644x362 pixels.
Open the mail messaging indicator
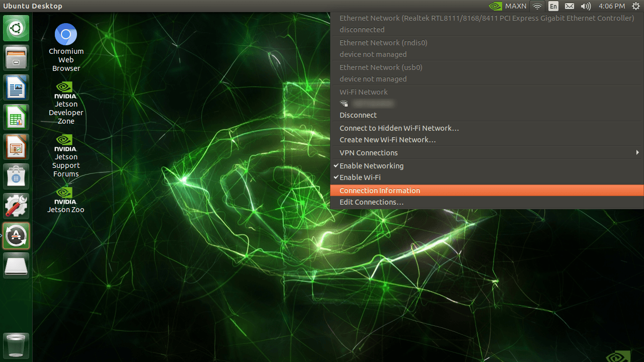(570, 6)
